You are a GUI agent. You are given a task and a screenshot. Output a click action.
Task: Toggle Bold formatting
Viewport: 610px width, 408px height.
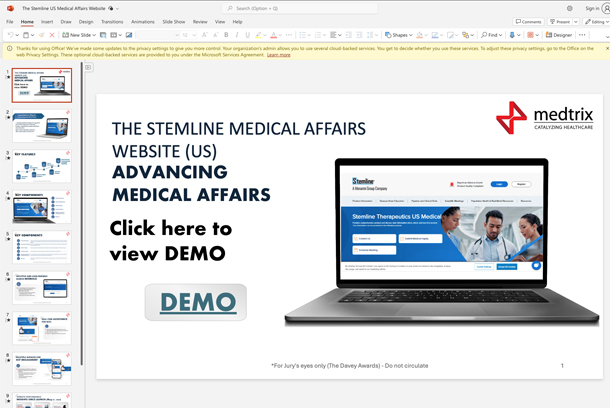(x=226, y=35)
